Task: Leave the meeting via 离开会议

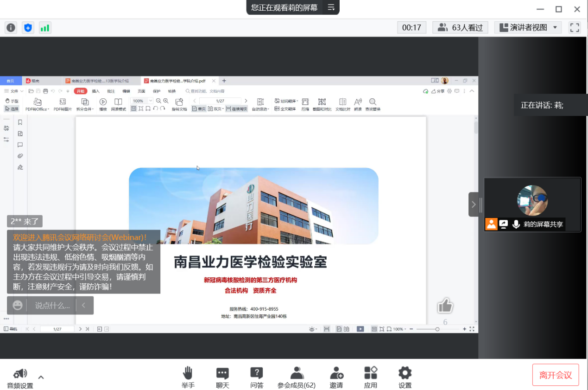Action: [555, 374]
